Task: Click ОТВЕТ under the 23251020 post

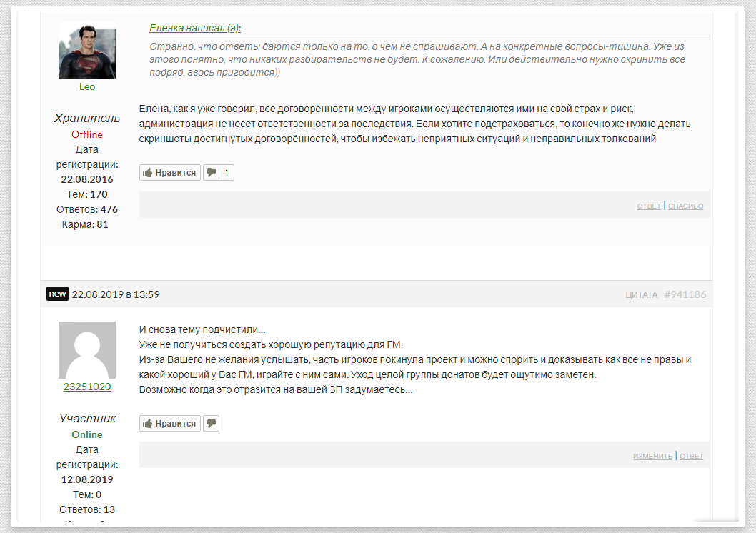Action: pos(691,456)
